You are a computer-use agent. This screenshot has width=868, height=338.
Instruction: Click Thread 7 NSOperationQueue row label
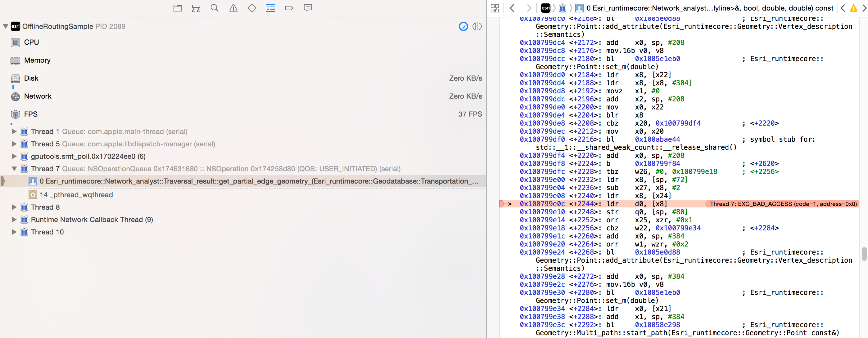click(216, 169)
